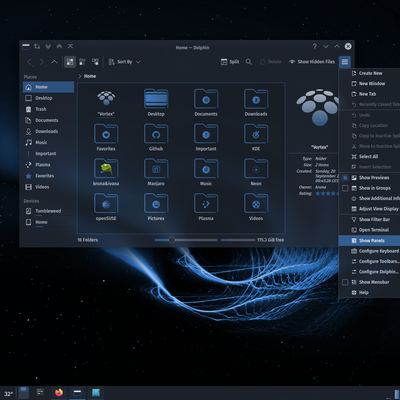Launch Firefox from the taskbar
This screenshot has width=400, height=400.
pyautogui.click(x=59, y=392)
